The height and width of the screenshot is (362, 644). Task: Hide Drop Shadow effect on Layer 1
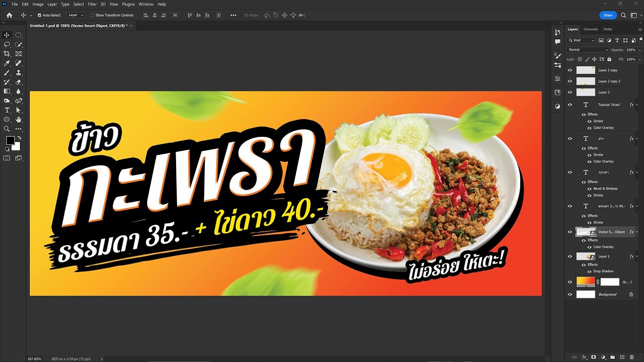pyautogui.click(x=590, y=271)
